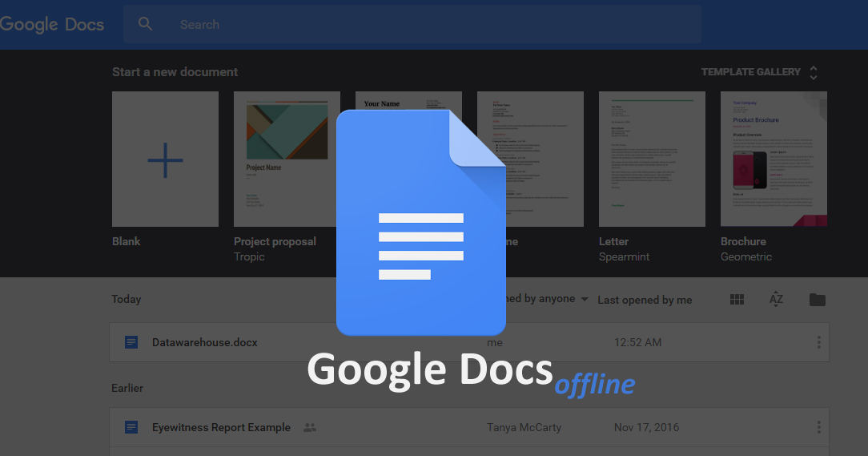Open Datawarehouse.docx document
868x456 pixels.
[469, 342]
